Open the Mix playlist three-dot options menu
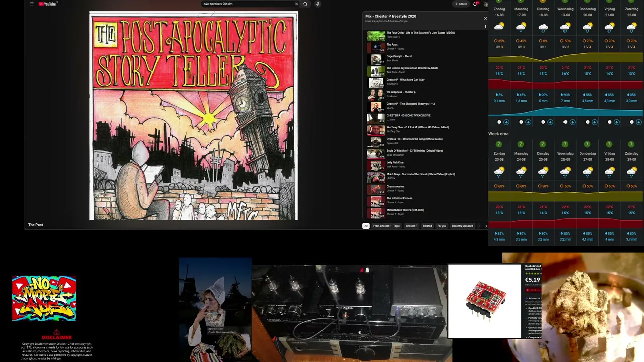This screenshot has width=644, height=362. pyautogui.click(x=485, y=26)
